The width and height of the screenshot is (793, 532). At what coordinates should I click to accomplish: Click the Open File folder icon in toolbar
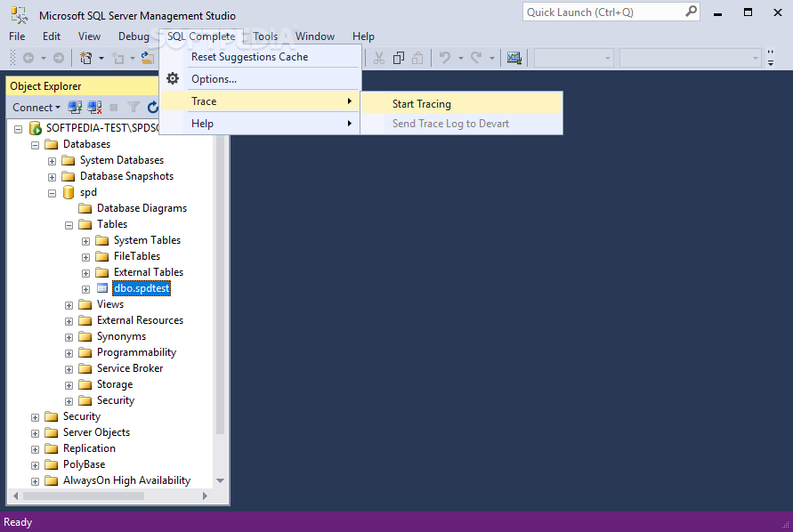pyautogui.click(x=148, y=58)
